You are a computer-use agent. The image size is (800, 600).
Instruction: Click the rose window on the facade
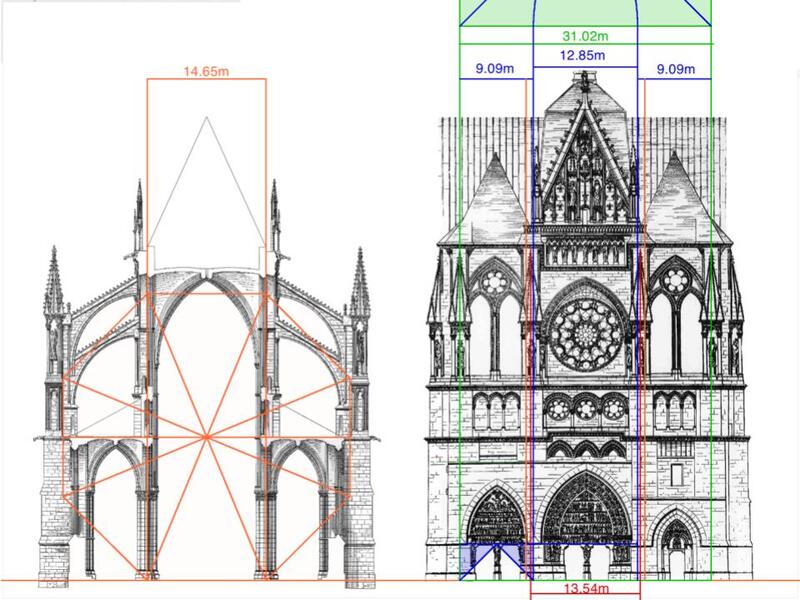(586, 334)
